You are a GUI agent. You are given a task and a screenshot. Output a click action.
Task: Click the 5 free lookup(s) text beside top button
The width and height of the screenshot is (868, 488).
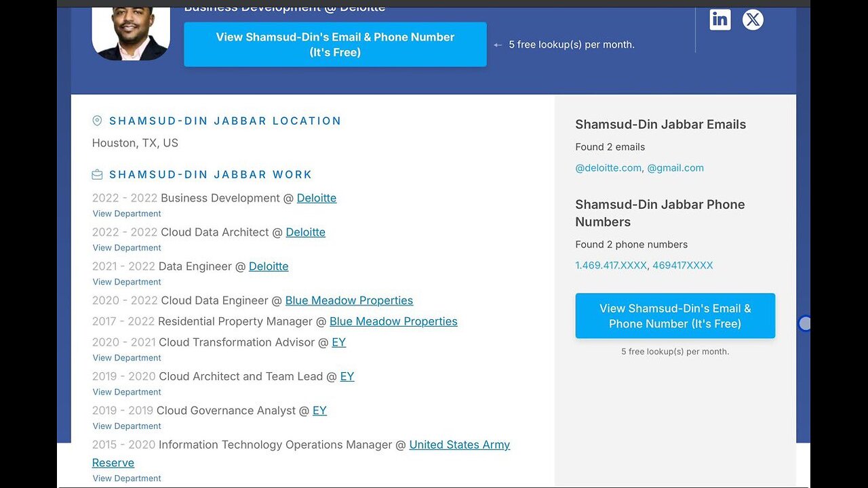pos(572,45)
